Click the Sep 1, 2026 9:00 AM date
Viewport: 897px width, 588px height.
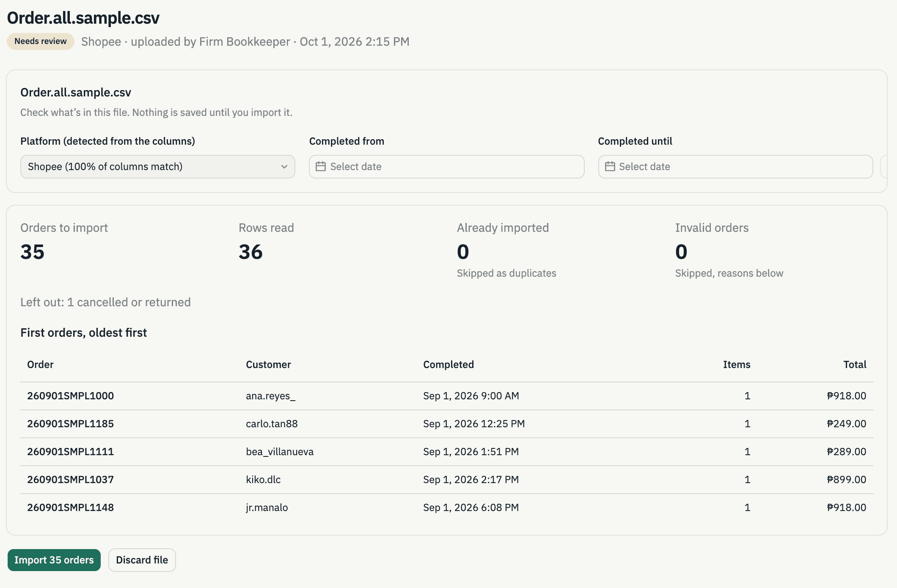click(471, 396)
